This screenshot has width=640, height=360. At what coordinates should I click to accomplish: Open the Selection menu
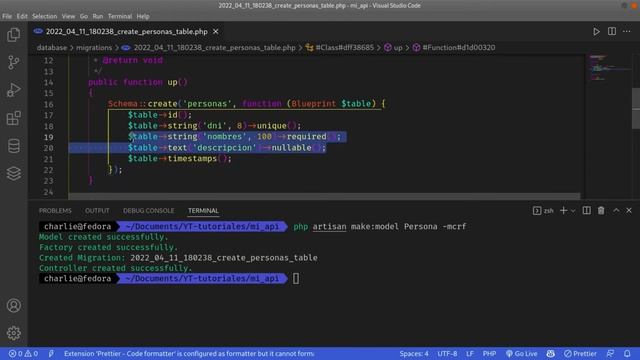pyautogui.click(x=44, y=16)
